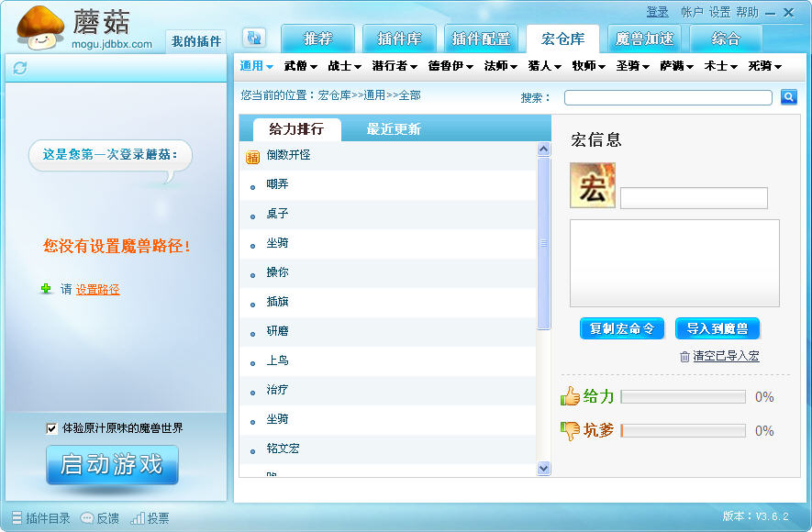Click the refresh icon in left panel
The image size is (812, 532).
pos(20,68)
